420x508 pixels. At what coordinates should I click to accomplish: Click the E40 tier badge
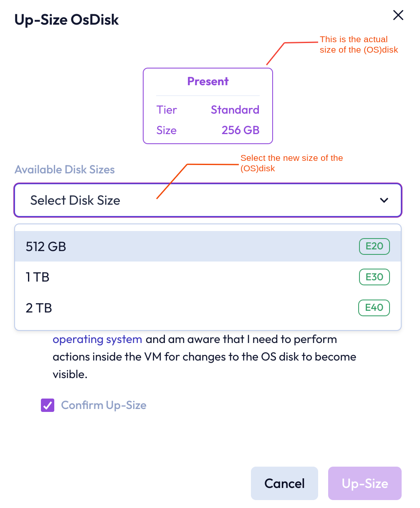click(374, 308)
